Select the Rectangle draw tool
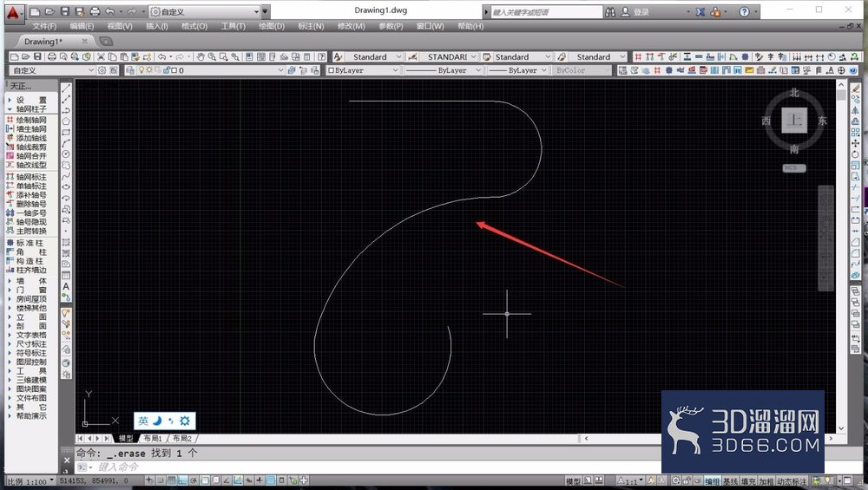Image resolution: width=868 pixels, height=490 pixels. pos(66,132)
